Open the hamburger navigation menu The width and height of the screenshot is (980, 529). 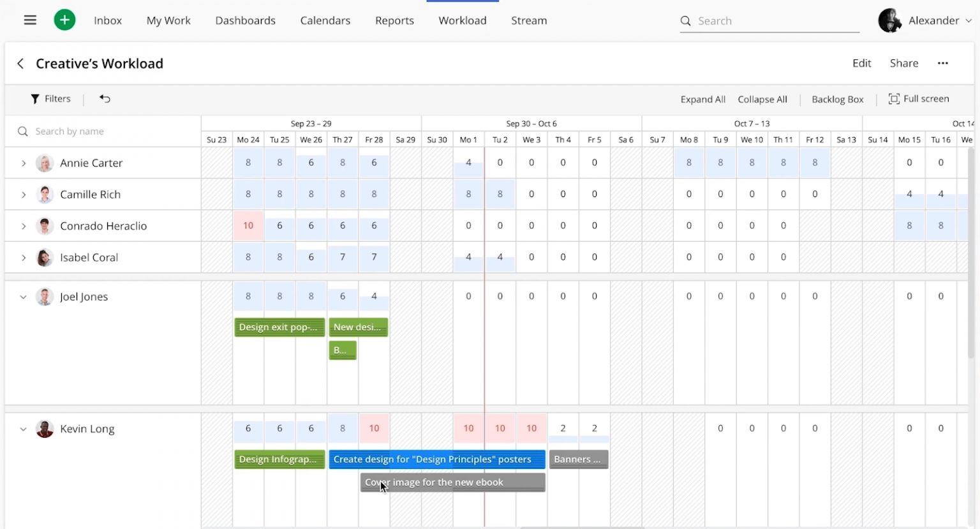click(x=29, y=20)
